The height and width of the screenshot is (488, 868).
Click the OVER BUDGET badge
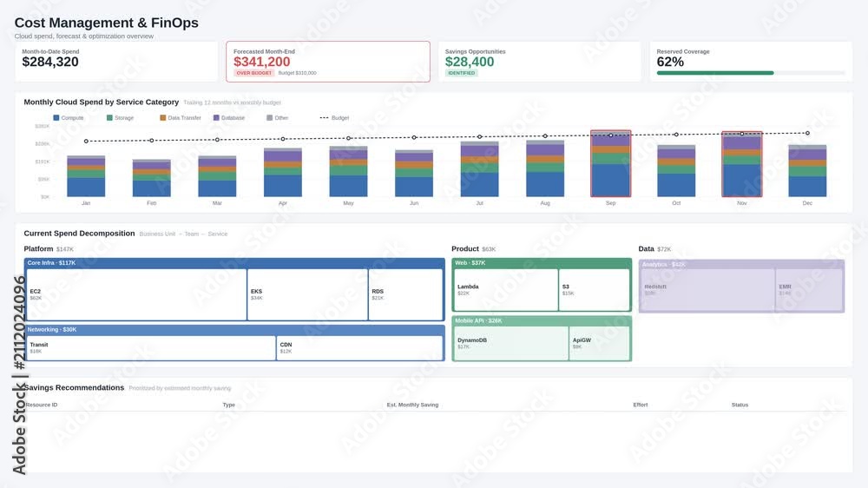(x=254, y=73)
